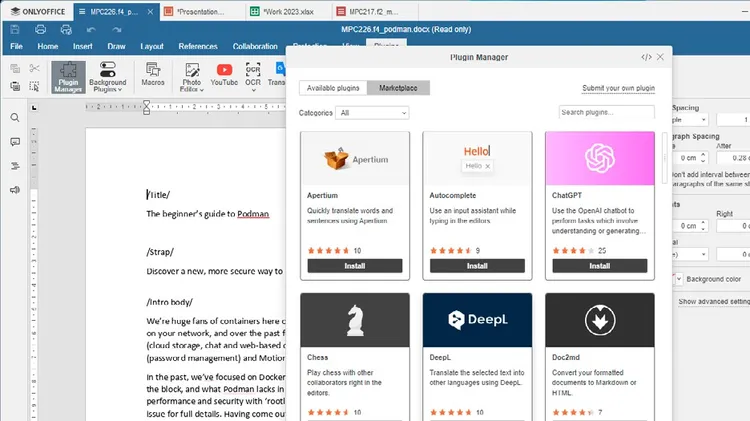Expand the OCR plugin dropdown

254,90
